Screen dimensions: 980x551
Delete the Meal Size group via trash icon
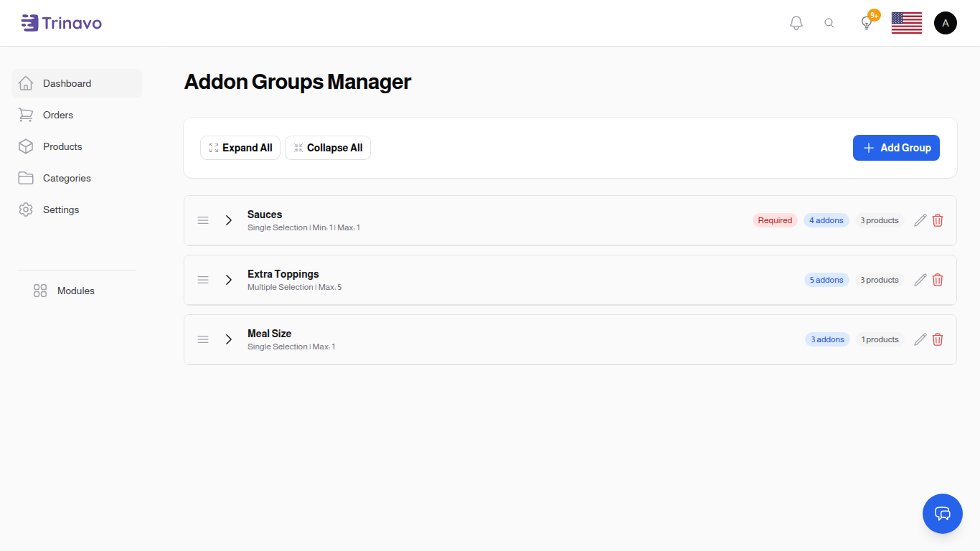pos(938,339)
